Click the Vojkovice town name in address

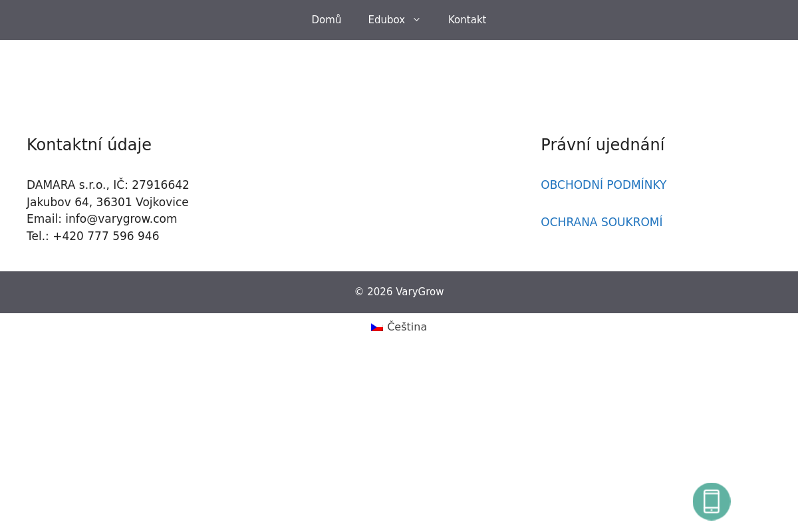coord(162,202)
